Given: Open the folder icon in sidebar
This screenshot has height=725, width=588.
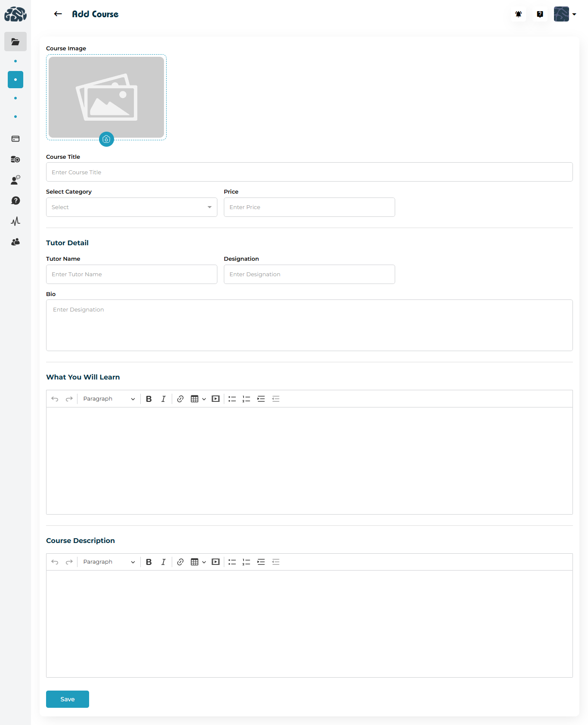Looking at the screenshot, I should [15, 42].
